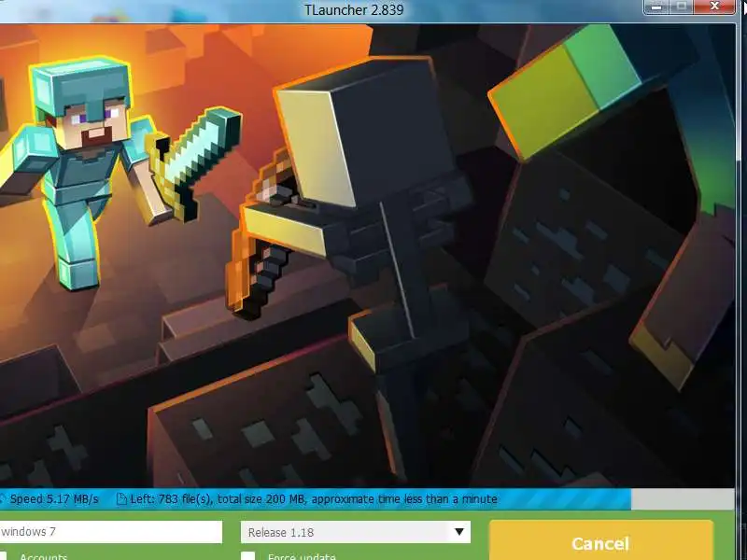
Task: Cancel the download with the Cancel button
Action: [x=600, y=540]
